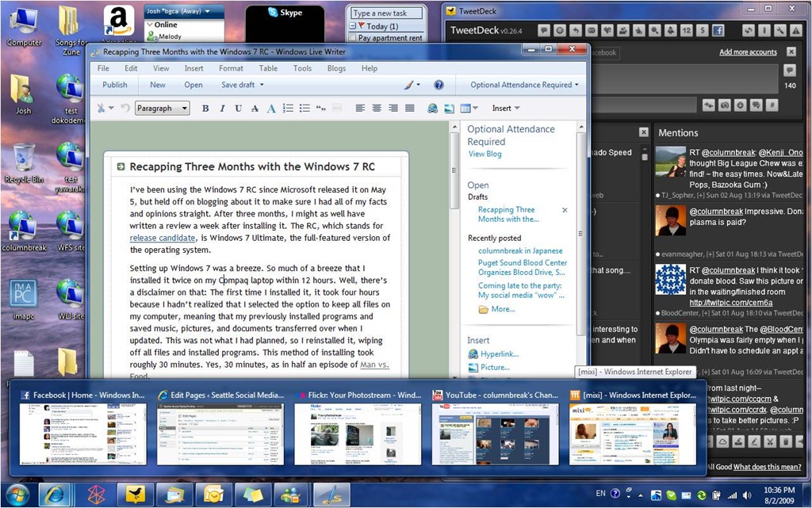
Task: Open TweetDeck favorites heart icon
Action: tap(607, 31)
